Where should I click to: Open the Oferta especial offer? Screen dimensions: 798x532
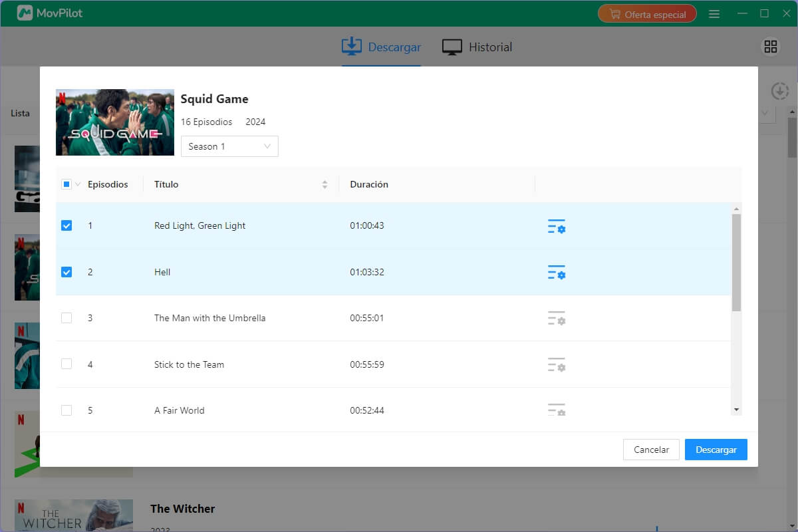[x=647, y=14]
